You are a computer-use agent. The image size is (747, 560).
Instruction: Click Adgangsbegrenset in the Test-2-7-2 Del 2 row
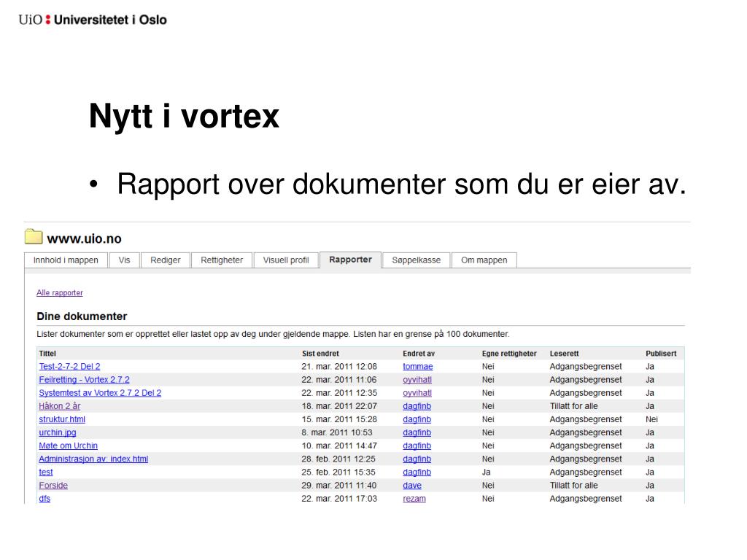(586, 366)
